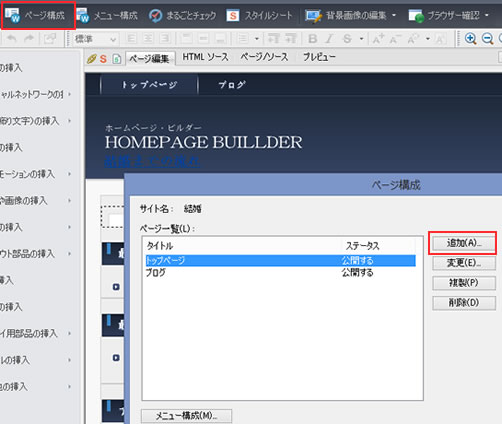Click the Undo arrow icon
Image resolution: width=502 pixels, height=424 pixels.
tap(12, 39)
